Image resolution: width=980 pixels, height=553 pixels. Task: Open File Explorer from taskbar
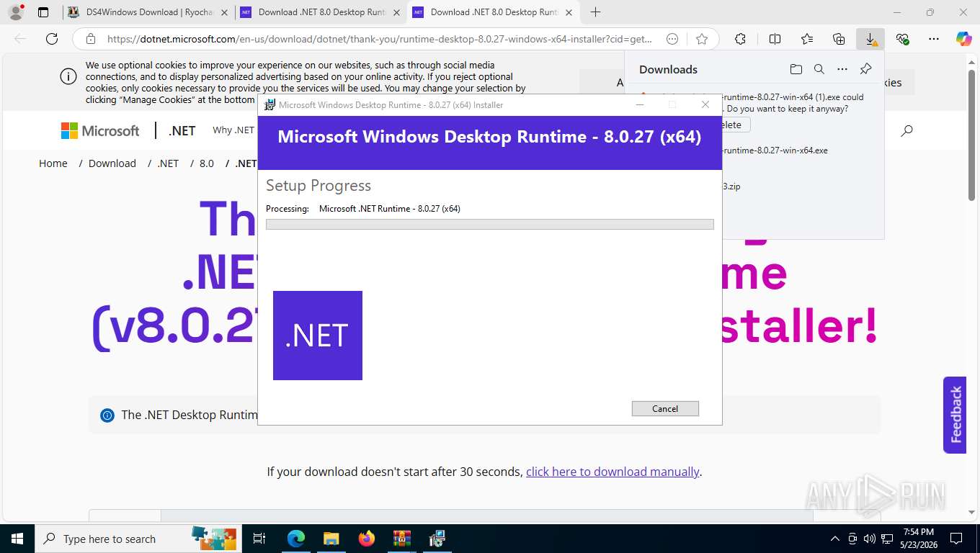[x=331, y=539]
